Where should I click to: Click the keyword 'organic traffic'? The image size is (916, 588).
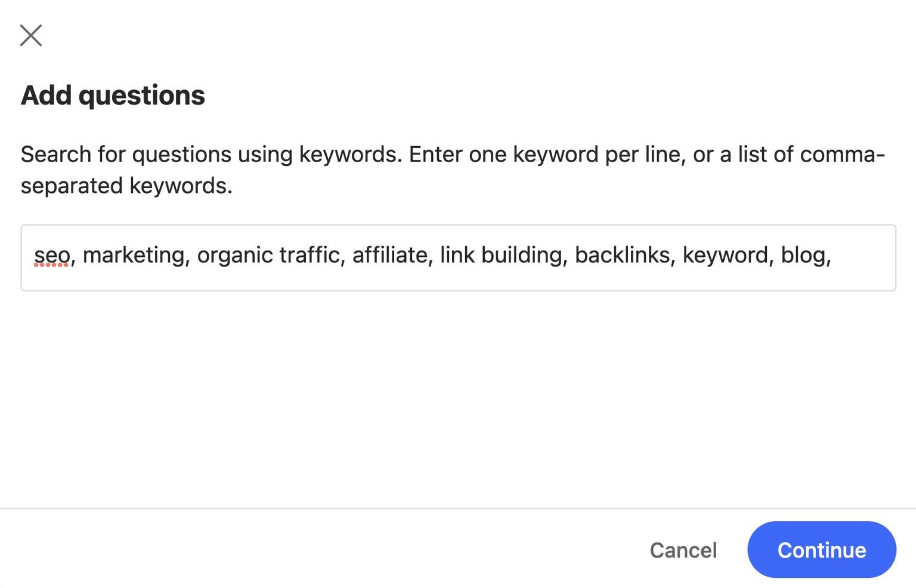[x=269, y=255]
